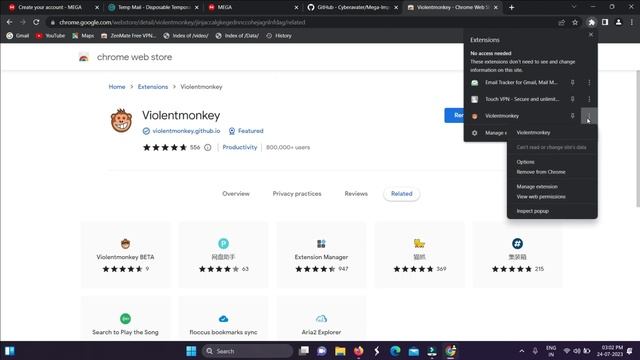640x360 pixels.
Task: Open Index of /video/ bookmark
Action: 186,36
